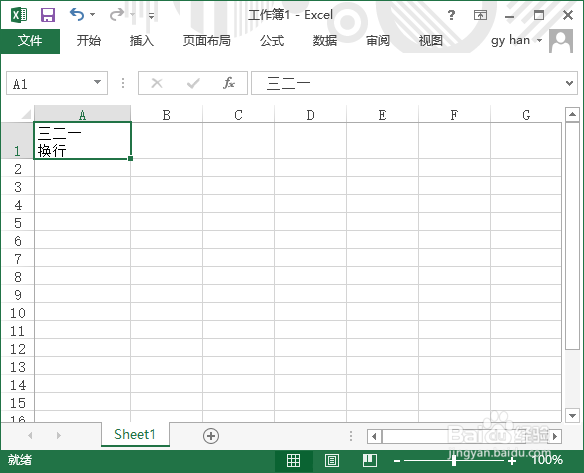Select row 1 header

tap(17, 140)
